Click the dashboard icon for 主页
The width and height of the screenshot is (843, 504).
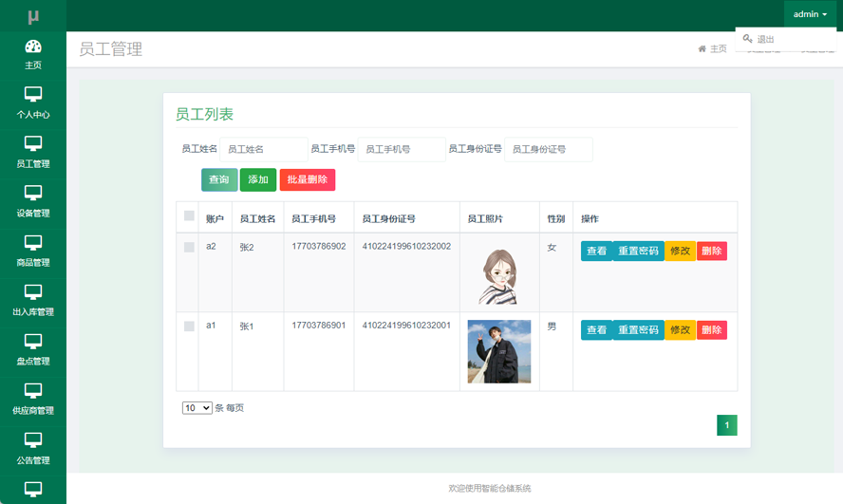click(33, 47)
